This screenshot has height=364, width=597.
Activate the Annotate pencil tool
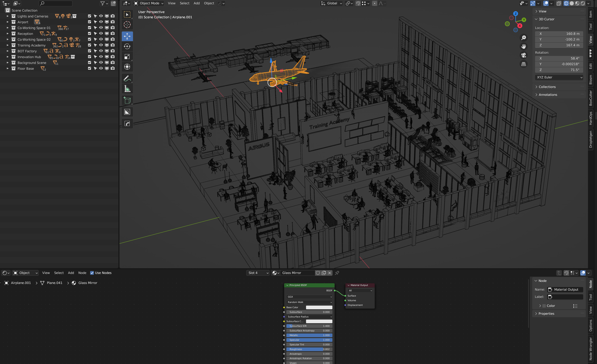pyautogui.click(x=127, y=78)
